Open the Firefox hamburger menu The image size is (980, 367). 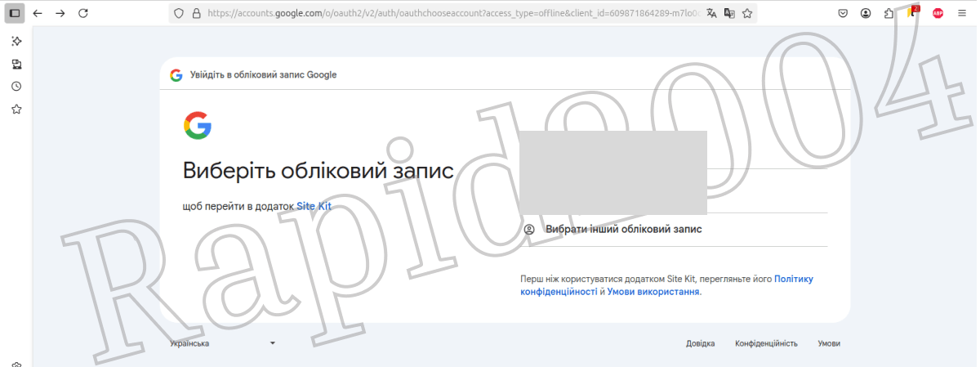(962, 13)
